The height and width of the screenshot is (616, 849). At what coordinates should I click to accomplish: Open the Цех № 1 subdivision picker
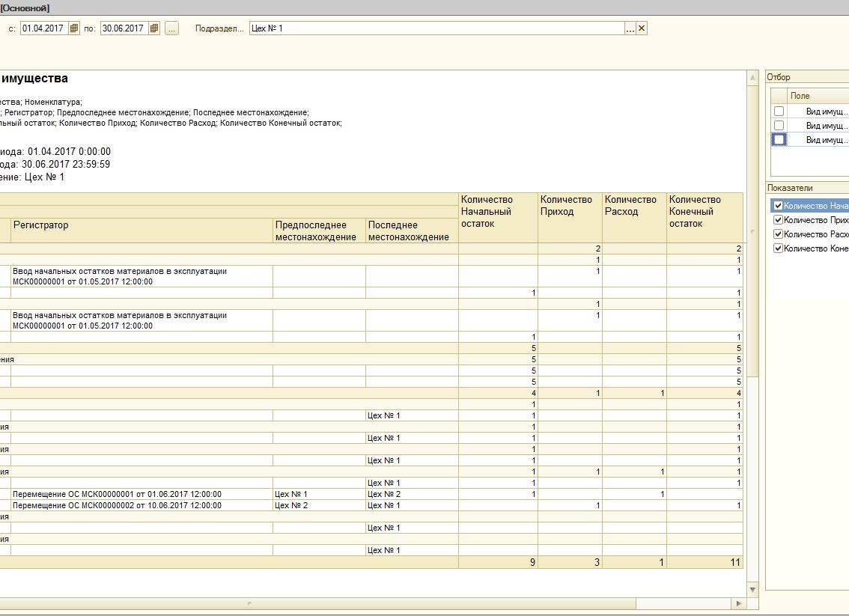tap(630, 28)
